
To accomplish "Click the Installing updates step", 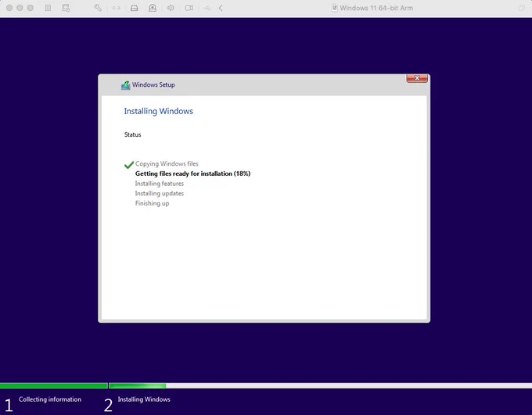I will pyautogui.click(x=160, y=193).
